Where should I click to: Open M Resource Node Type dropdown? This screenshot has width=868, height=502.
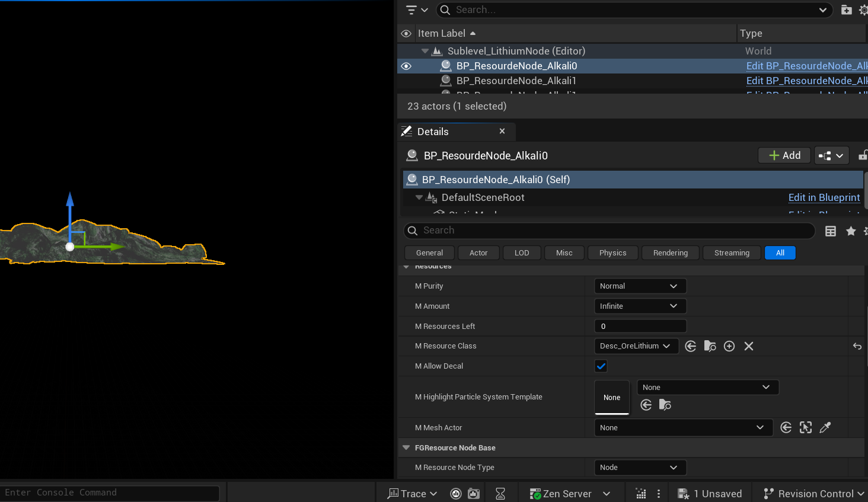[x=640, y=468]
